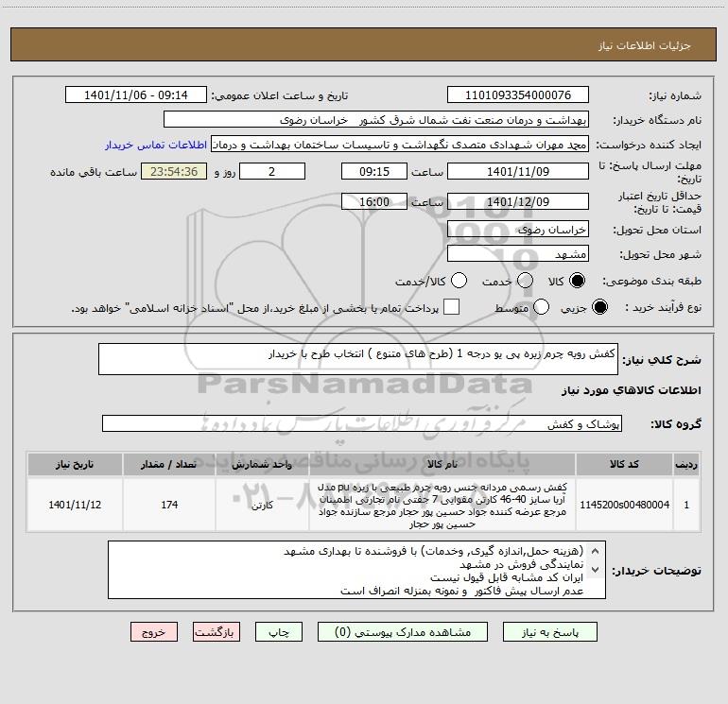Click the ردیف column header
The width and height of the screenshot is (728, 704).
click(686, 465)
